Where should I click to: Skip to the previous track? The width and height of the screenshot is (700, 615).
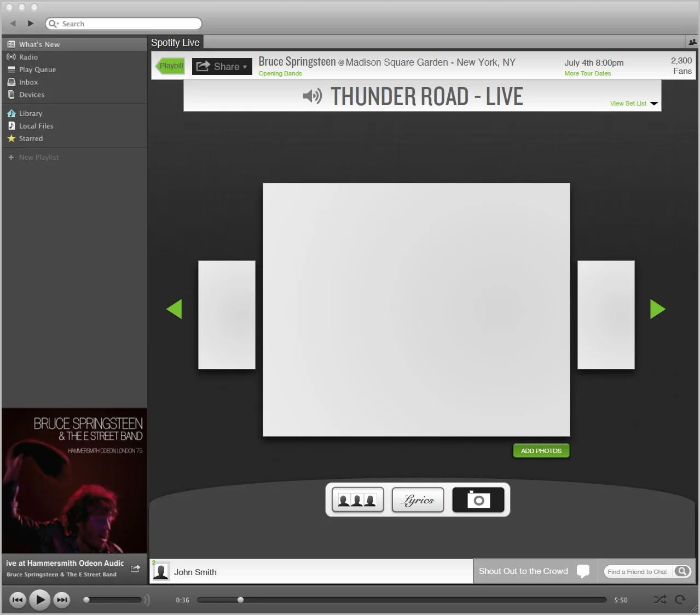[18, 600]
